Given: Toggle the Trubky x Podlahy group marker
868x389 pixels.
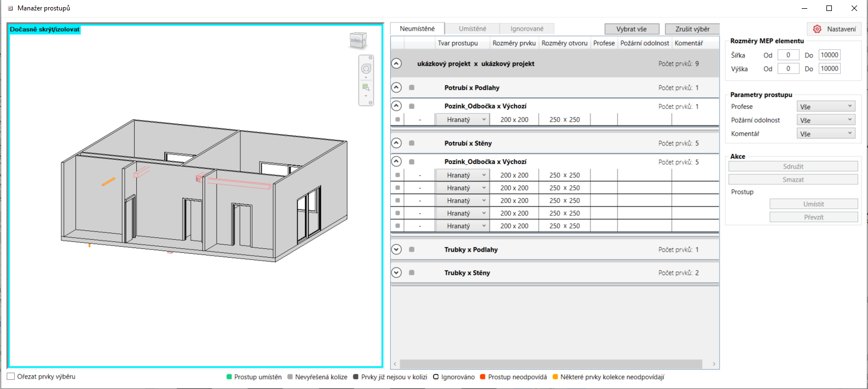Looking at the screenshot, I should [412, 249].
